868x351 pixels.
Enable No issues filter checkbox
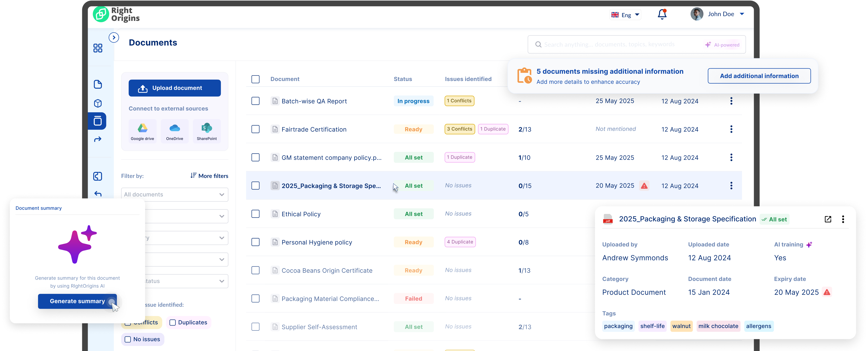pyautogui.click(x=128, y=339)
